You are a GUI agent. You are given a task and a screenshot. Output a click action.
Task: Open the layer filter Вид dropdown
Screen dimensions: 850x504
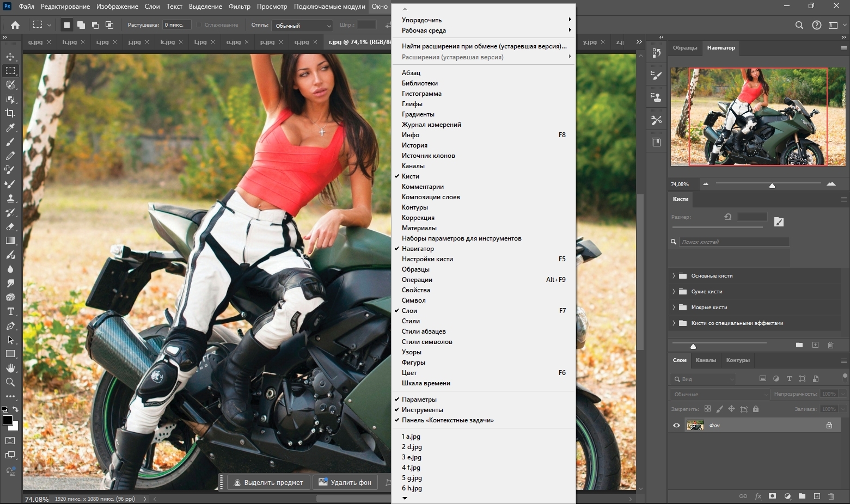[704, 379]
